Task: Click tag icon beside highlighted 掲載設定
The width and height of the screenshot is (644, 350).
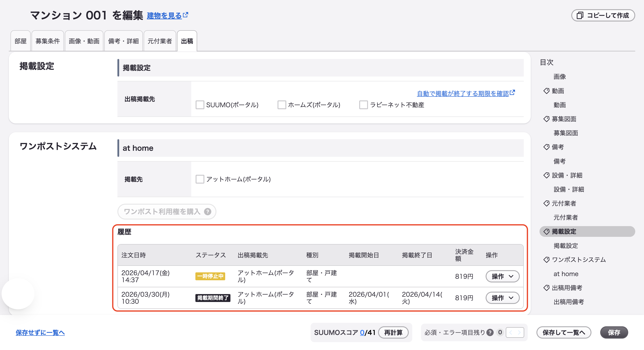Action: pos(547,232)
